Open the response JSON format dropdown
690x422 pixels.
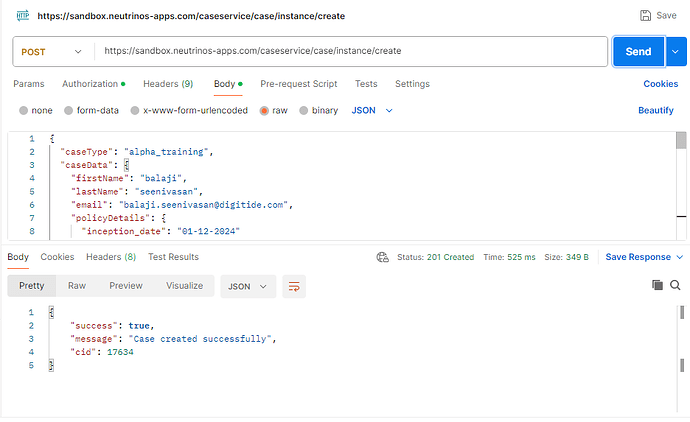(248, 286)
